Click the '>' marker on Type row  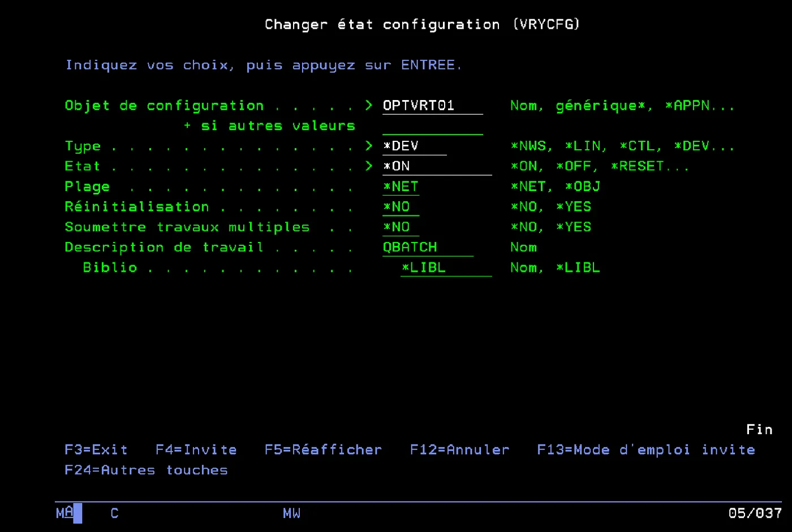(369, 146)
